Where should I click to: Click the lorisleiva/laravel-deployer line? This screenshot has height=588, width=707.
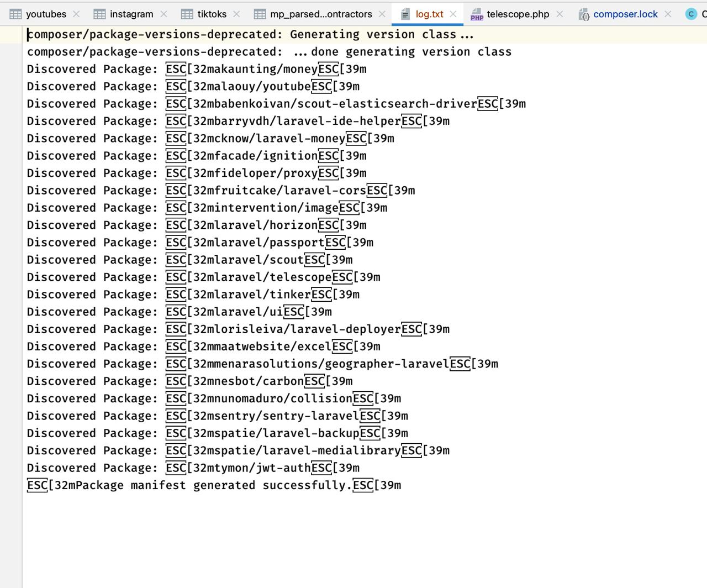pyautogui.click(x=238, y=329)
